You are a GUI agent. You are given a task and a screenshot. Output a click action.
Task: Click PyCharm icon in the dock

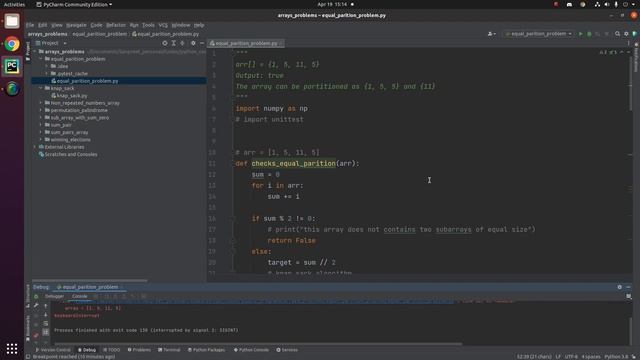tap(12, 66)
